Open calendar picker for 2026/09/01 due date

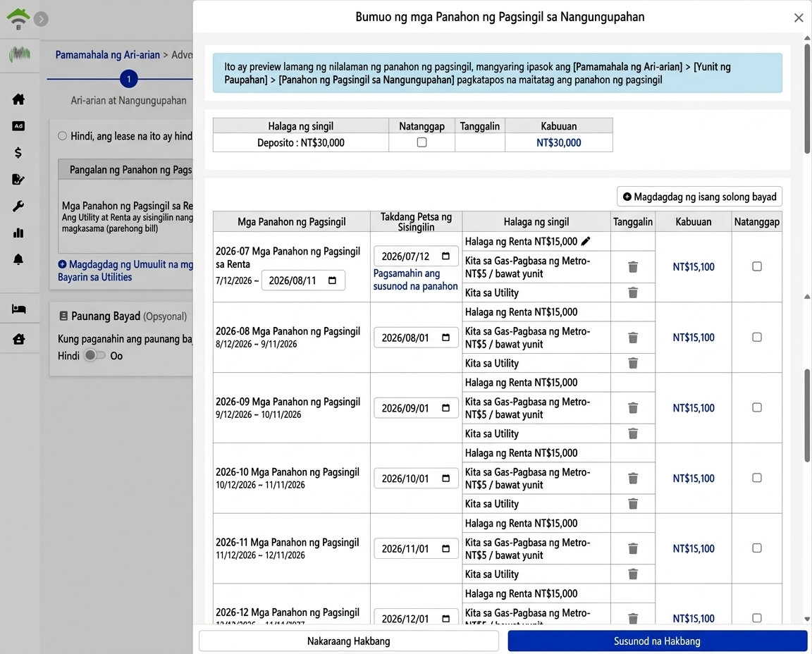coord(446,408)
